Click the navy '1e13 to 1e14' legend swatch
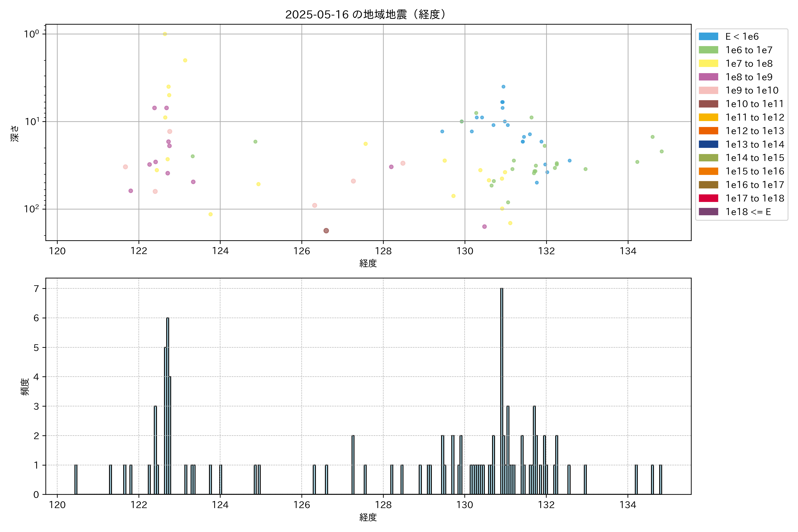The width and height of the screenshot is (798, 532). point(708,144)
